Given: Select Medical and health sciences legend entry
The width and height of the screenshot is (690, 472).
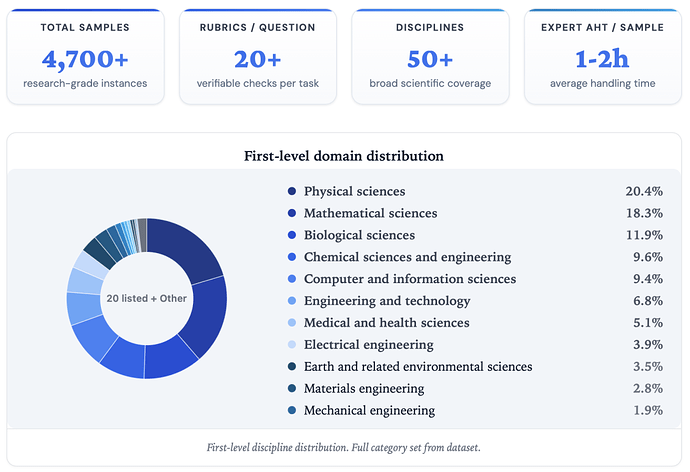Looking at the screenshot, I should pos(386,323).
